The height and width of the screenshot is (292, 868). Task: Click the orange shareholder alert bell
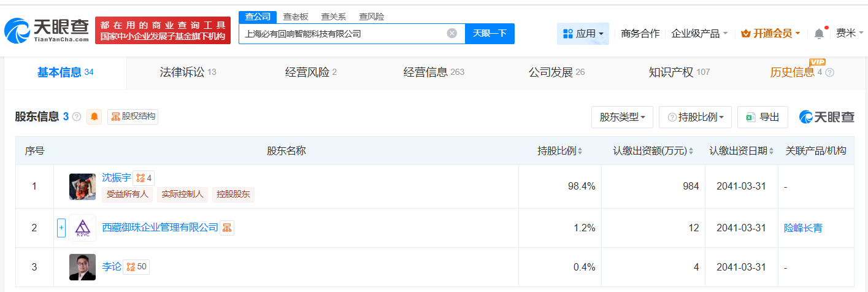pyautogui.click(x=94, y=117)
